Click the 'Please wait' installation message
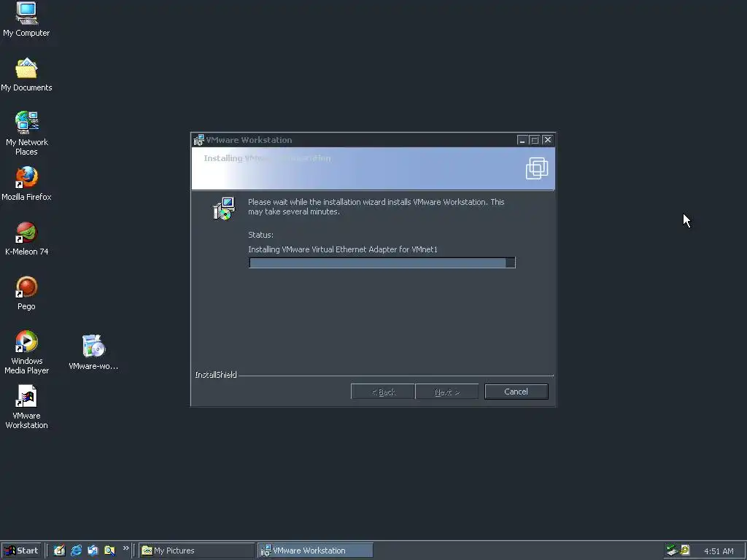Screen dimensions: 747x560 point(376,206)
